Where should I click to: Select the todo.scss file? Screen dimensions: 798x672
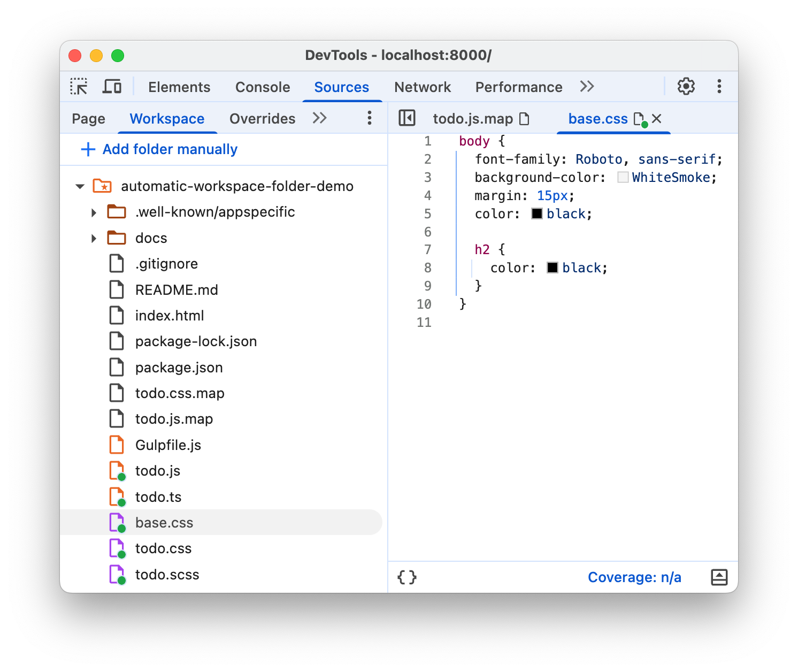167,574
